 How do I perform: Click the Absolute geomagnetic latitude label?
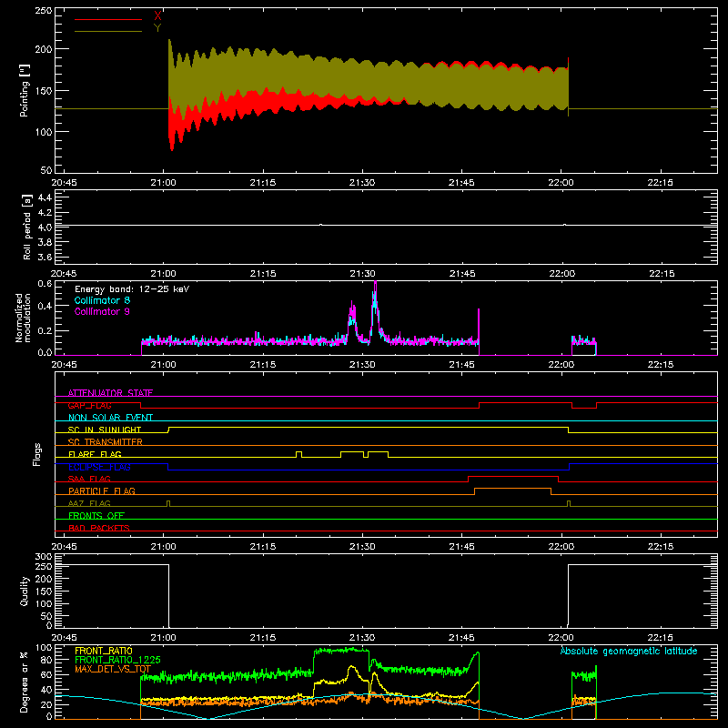point(629,651)
